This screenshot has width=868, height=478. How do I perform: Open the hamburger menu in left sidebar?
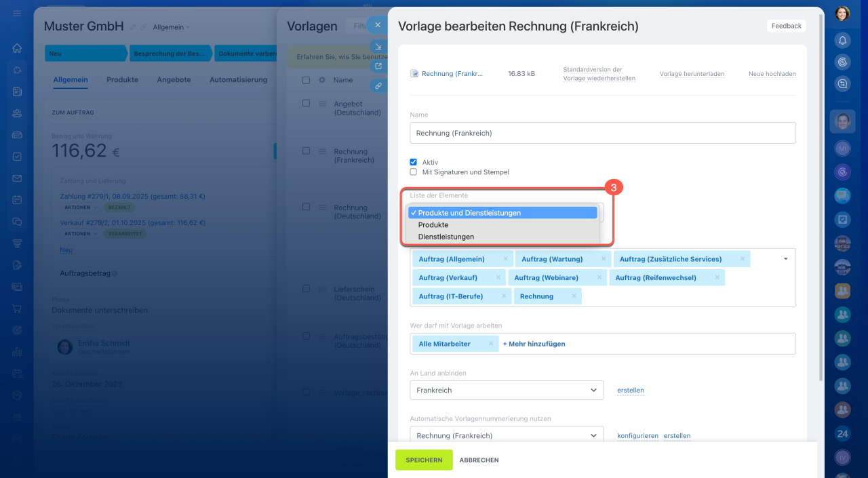[17, 14]
